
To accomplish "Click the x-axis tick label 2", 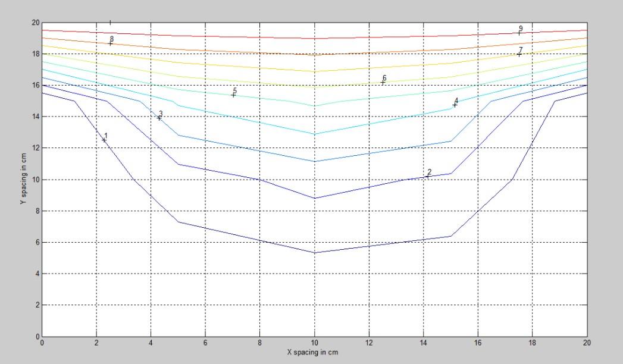I will (x=96, y=343).
